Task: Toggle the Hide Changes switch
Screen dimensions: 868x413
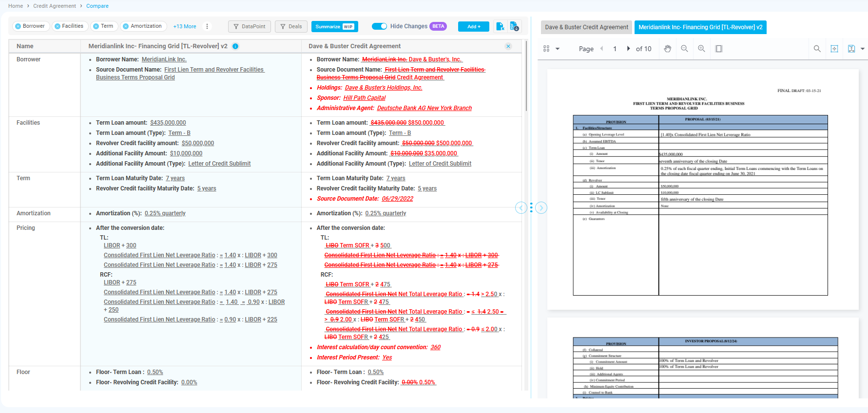Action: [x=379, y=26]
